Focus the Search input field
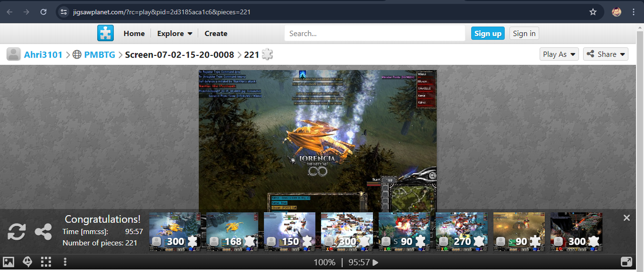This screenshot has height=272, width=644. 375,33
